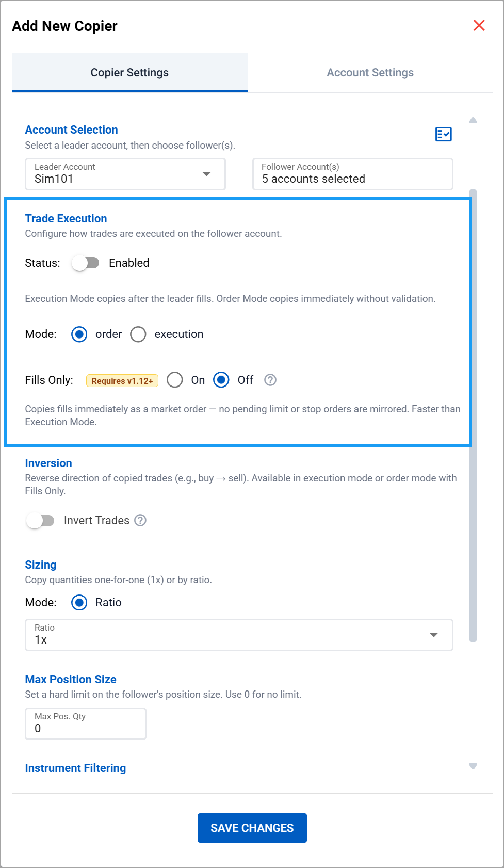Open the Leader Account dropdown
This screenshot has width=504, height=868.
point(125,174)
